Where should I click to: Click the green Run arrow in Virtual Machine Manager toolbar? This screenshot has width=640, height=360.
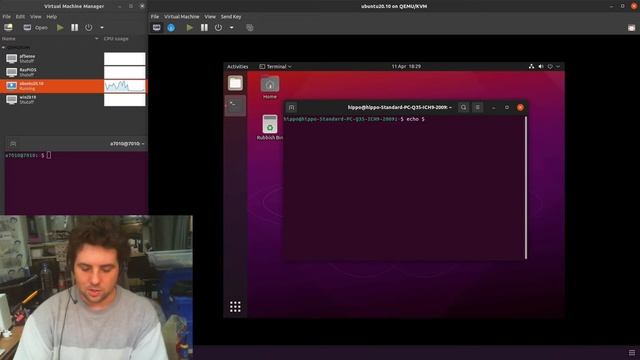pos(60,27)
